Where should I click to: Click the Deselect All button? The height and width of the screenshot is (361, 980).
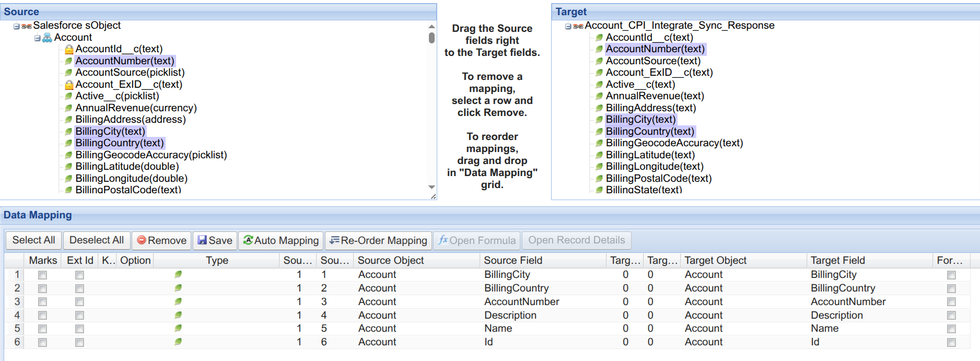click(x=97, y=240)
